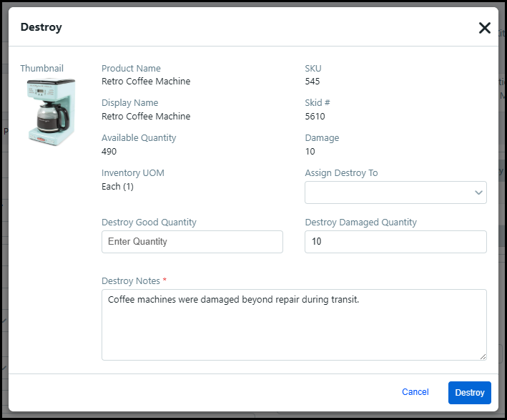Click the Retro Coffee Machine thumbnail image
The height and width of the screenshot is (420, 507).
click(x=51, y=112)
